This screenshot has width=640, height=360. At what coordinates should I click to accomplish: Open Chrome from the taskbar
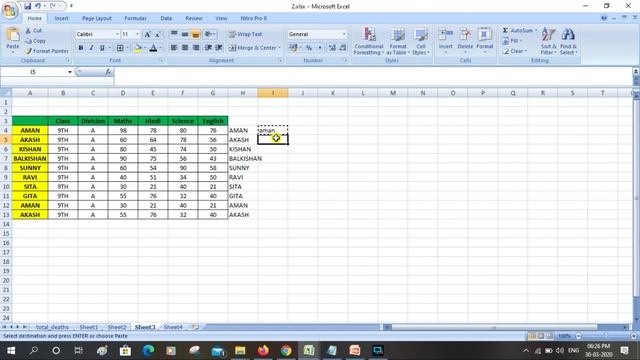pyautogui.click(x=286, y=350)
